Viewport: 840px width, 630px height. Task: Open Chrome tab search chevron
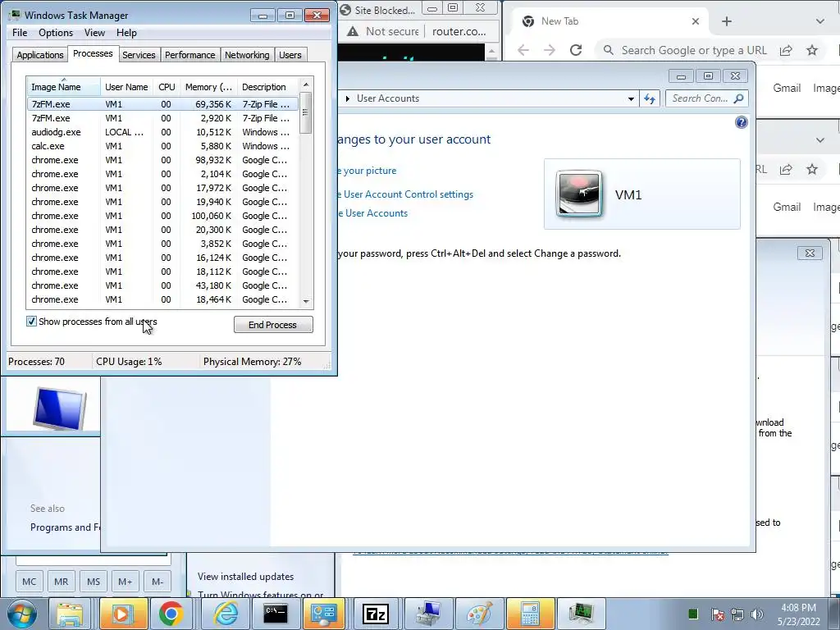(x=819, y=21)
